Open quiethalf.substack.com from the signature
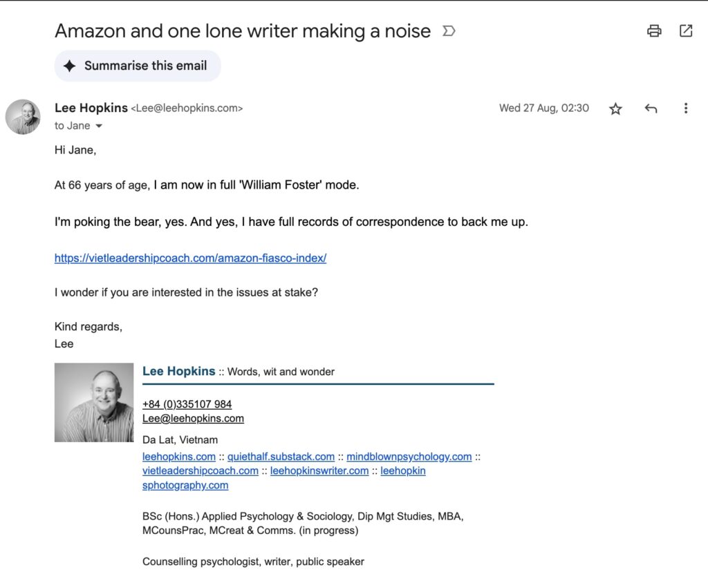Screen dimensions: 708x588 click(x=281, y=456)
